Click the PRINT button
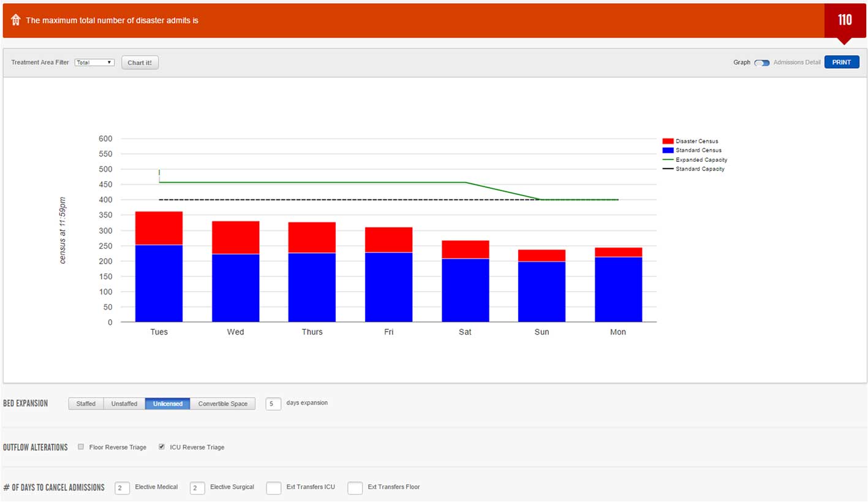Viewport: 868px width, 502px height. 842,63
